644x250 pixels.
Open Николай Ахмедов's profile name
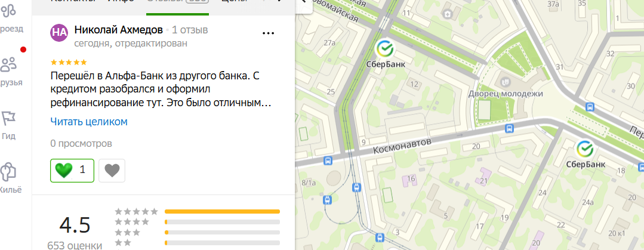click(x=119, y=30)
